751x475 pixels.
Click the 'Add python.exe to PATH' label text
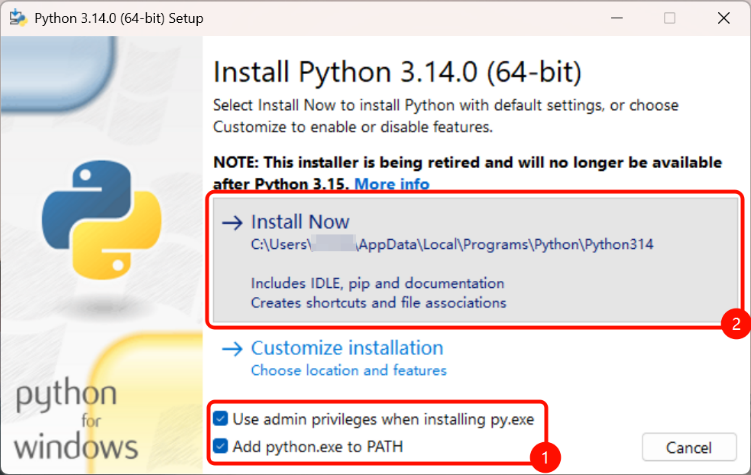point(318,447)
